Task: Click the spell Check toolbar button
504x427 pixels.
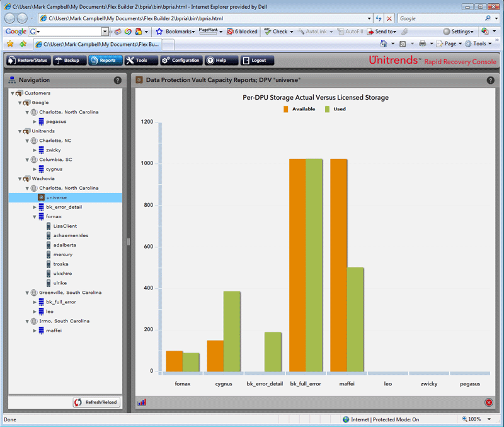Action: pos(278,31)
